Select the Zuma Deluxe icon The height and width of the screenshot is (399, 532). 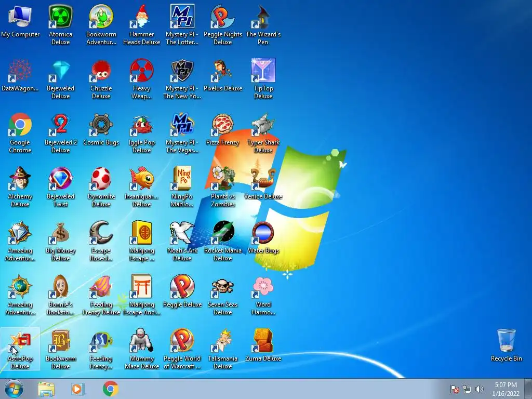tap(263, 340)
